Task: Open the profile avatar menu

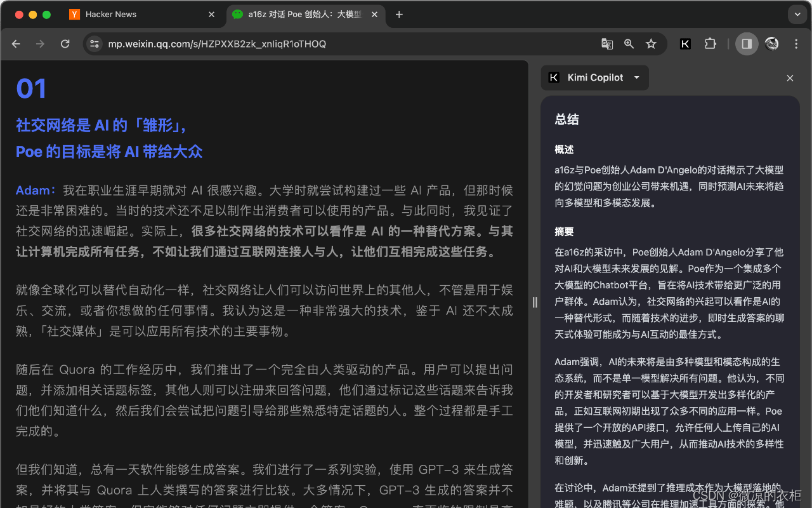Action: 771,44
